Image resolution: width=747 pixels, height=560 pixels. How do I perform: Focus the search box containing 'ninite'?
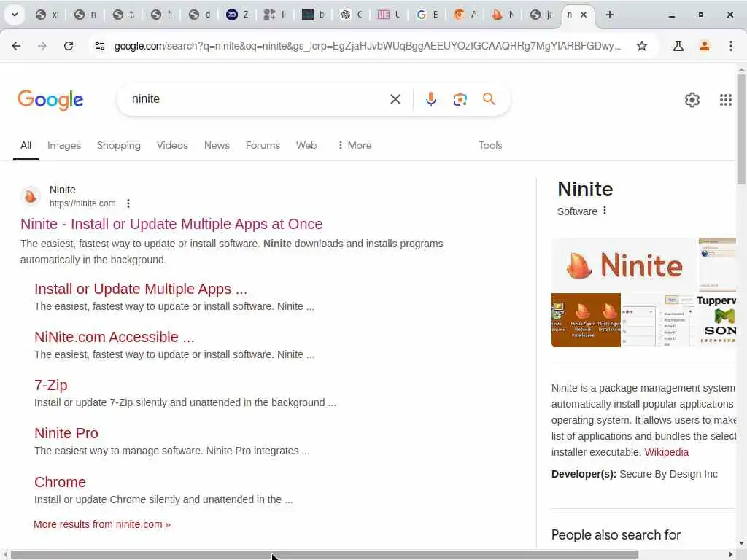(x=258, y=99)
